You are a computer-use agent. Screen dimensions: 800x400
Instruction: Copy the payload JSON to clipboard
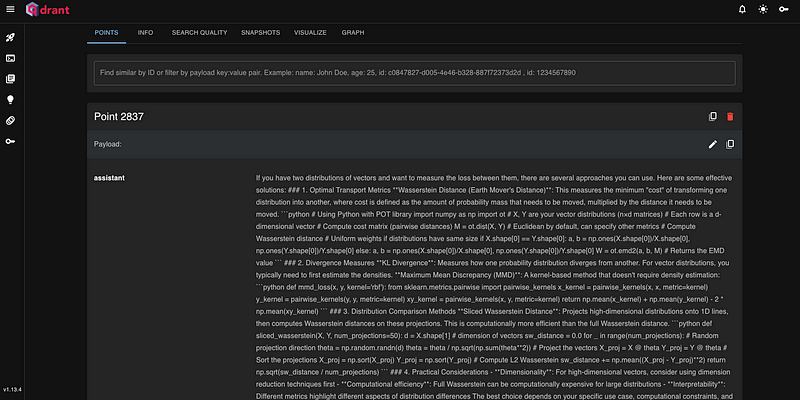point(730,144)
